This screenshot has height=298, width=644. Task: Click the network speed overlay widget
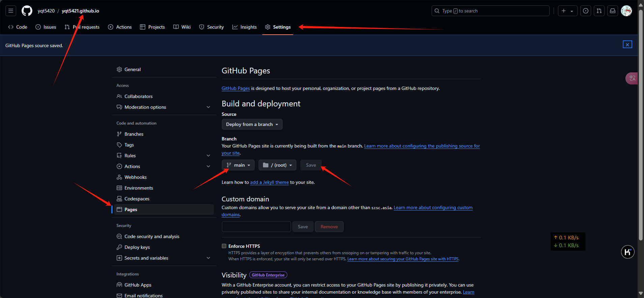click(568, 241)
